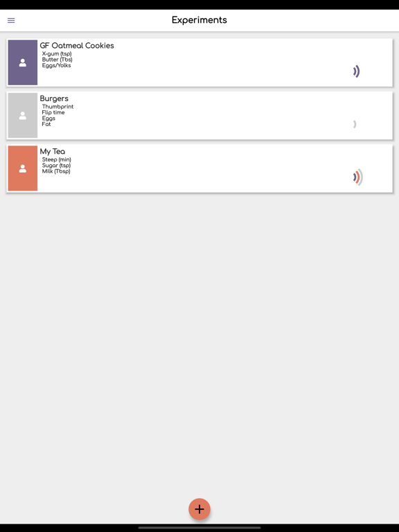Tap the signal arcs icon on GF Oatmeal Cookies
This screenshot has width=399, height=532.
click(x=356, y=71)
